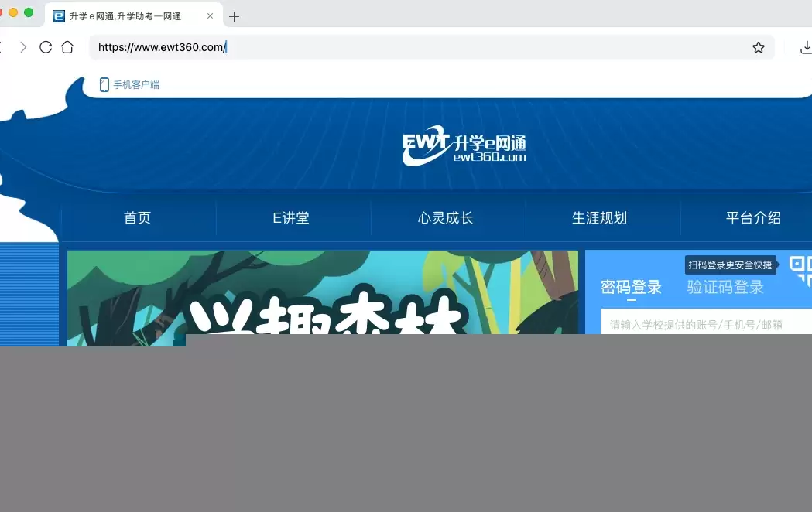Open the 心灵成长 navigation item
The width and height of the screenshot is (812, 512).
(445, 218)
